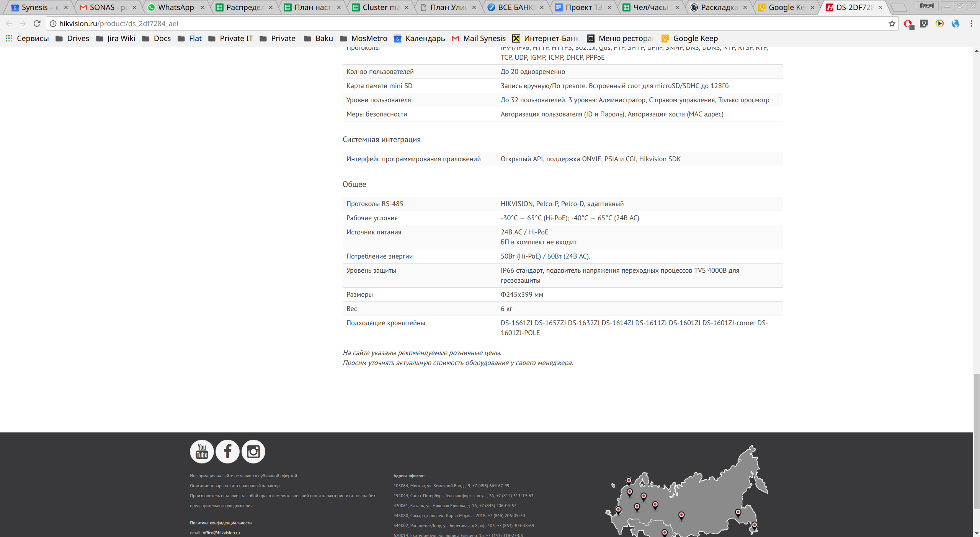Click the 'Системная интеграция' section heading

(381, 139)
